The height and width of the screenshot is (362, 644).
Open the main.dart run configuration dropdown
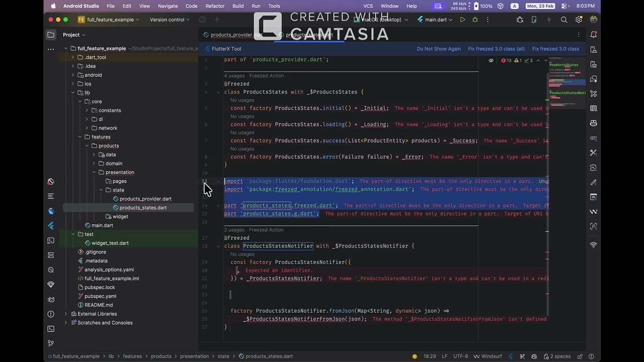435,20
